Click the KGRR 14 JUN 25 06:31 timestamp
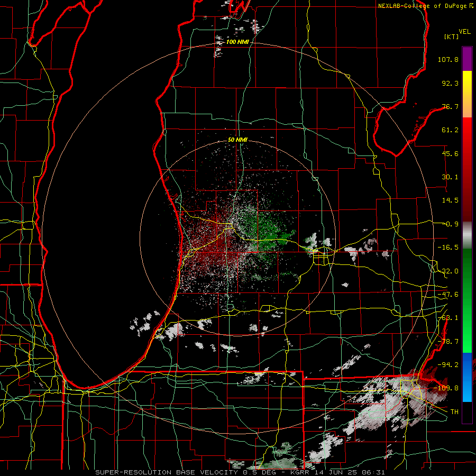 click(338, 472)
